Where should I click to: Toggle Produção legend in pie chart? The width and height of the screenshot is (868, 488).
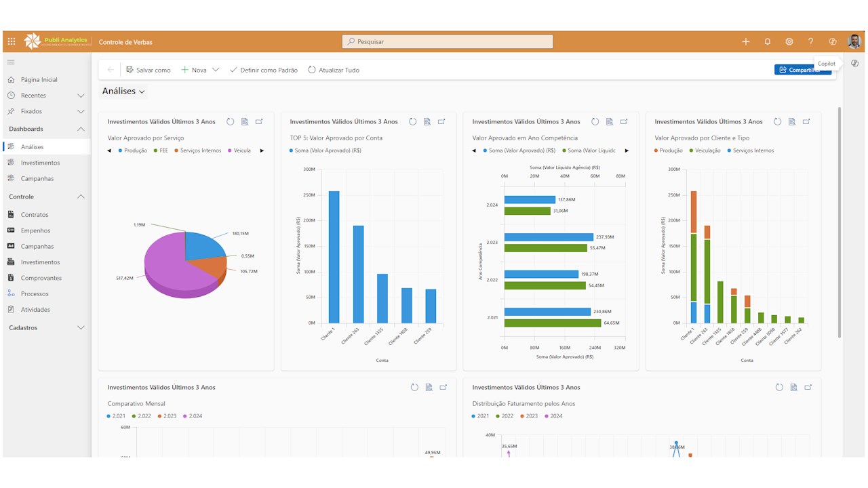[x=133, y=150]
